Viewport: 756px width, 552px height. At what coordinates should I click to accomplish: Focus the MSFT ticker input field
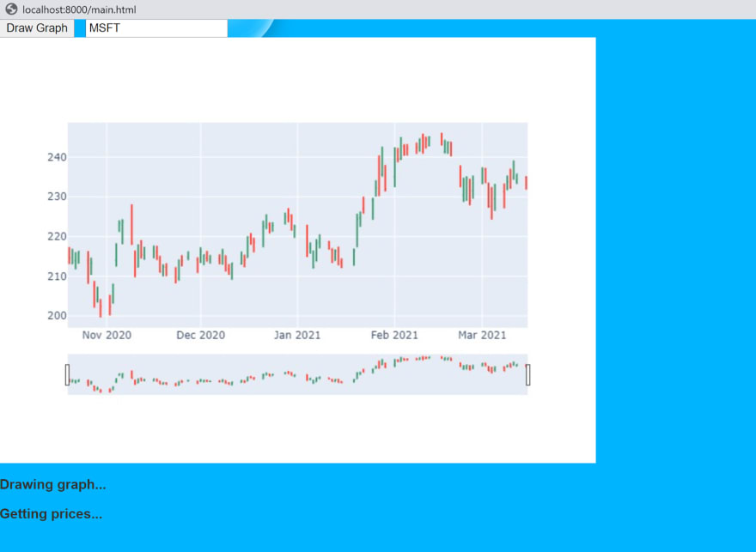(156, 28)
